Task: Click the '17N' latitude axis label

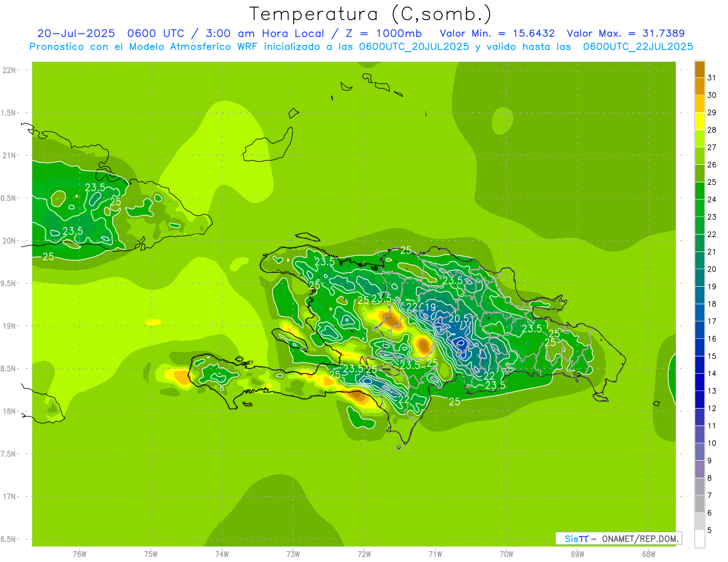Action: tap(10, 497)
